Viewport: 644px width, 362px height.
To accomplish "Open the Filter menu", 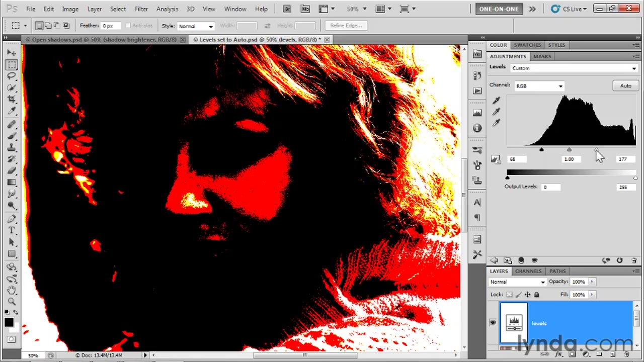I will click(141, 9).
